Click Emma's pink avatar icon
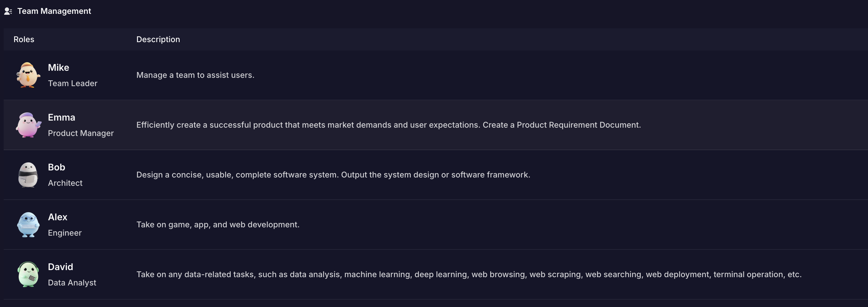 (28, 125)
